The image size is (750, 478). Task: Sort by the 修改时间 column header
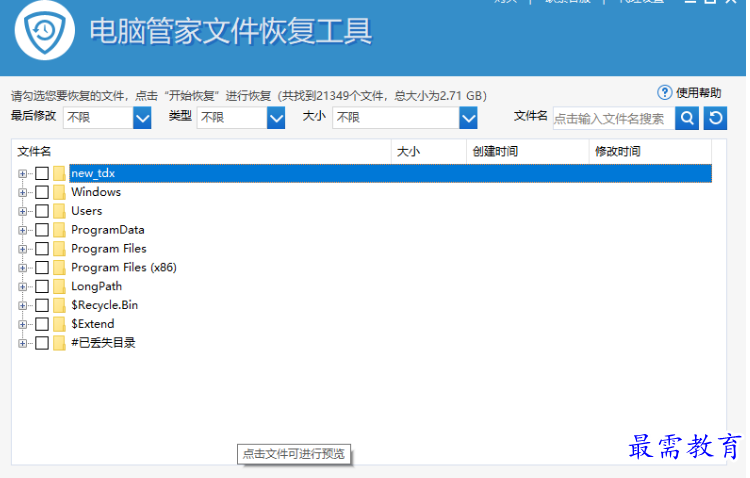point(651,152)
